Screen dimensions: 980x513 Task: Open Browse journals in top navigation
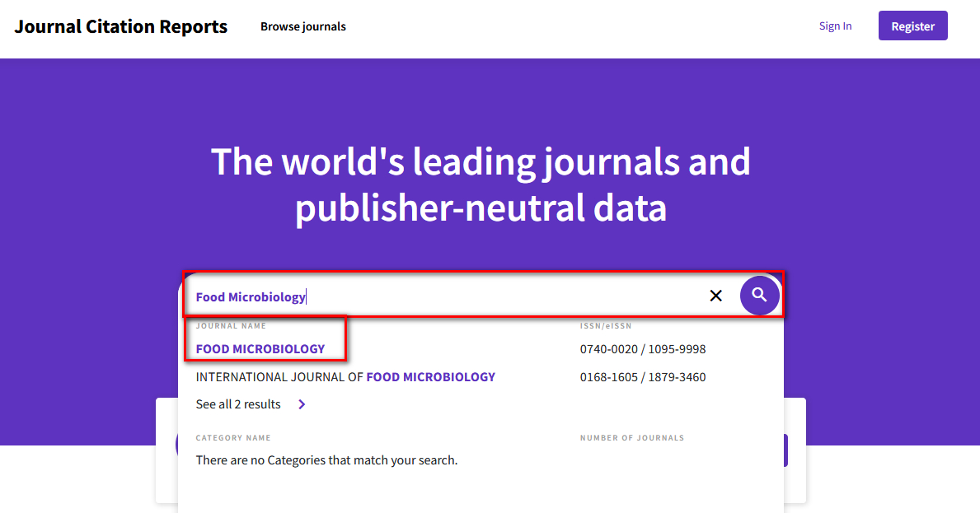point(303,26)
